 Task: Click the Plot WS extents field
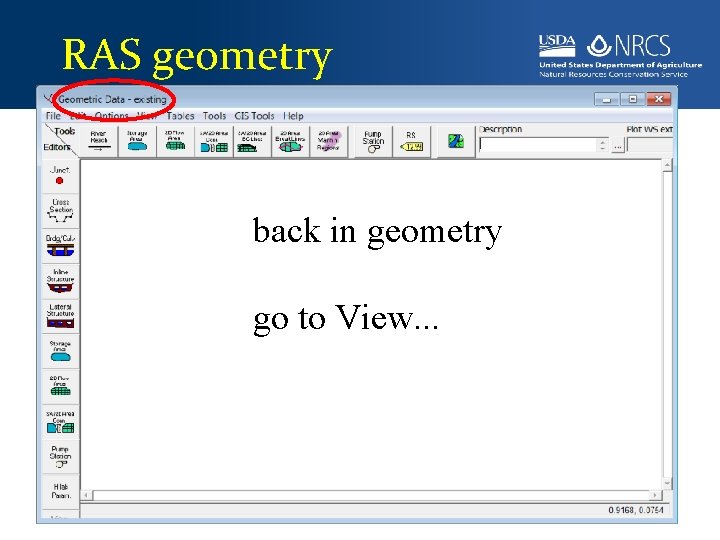click(650, 145)
